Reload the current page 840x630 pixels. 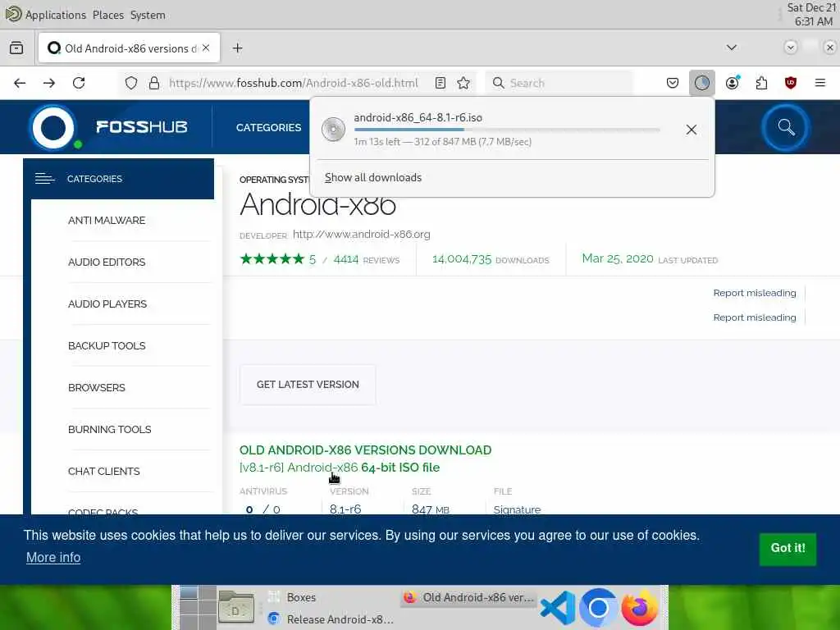[79, 83]
